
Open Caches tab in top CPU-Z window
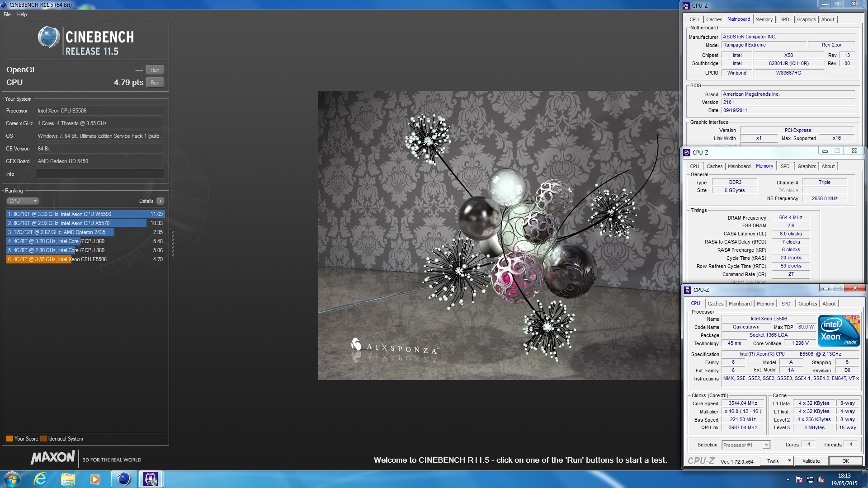[714, 19]
